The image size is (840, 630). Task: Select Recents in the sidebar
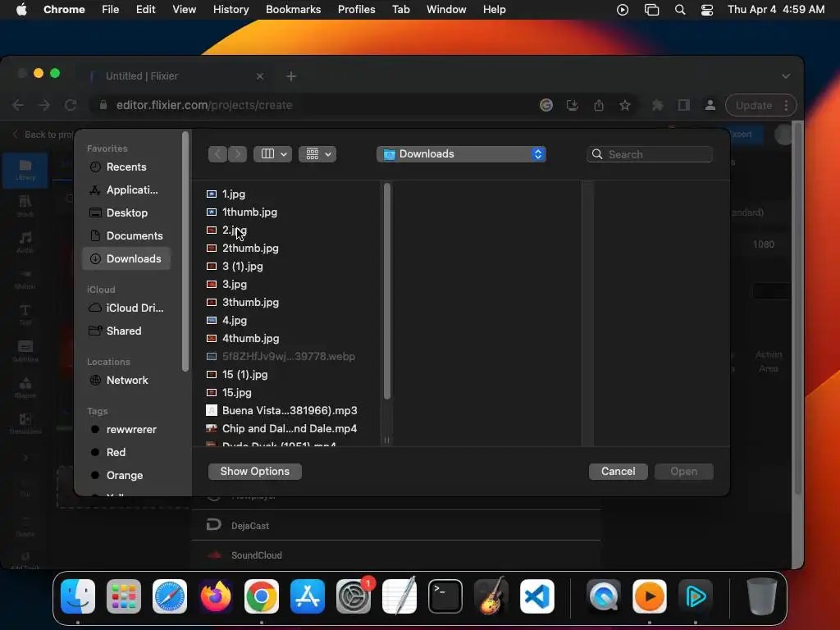[126, 167]
